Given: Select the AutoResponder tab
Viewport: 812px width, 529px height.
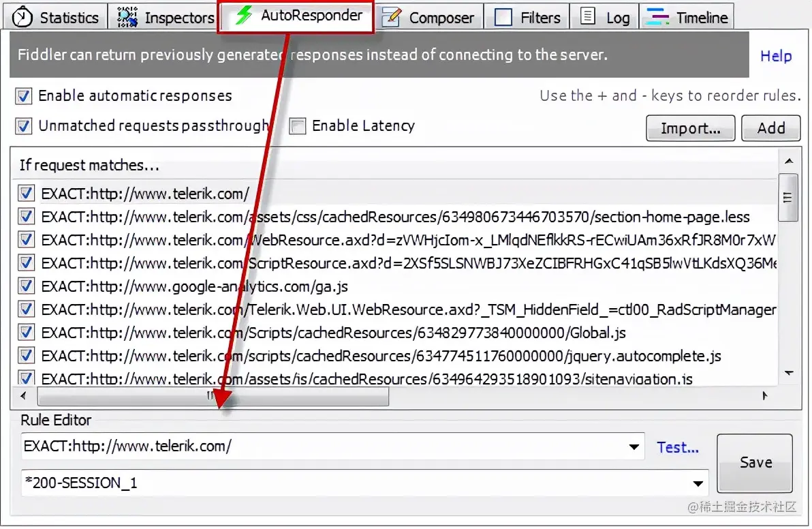Looking at the screenshot, I should point(297,16).
